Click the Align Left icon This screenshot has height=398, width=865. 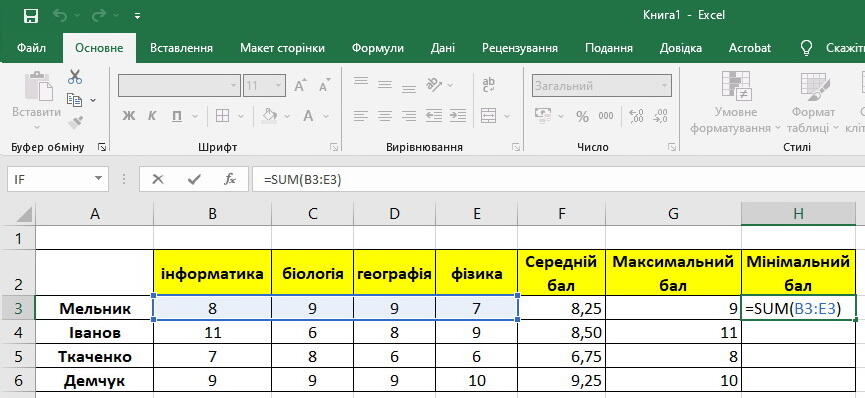[x=361, y=116]
